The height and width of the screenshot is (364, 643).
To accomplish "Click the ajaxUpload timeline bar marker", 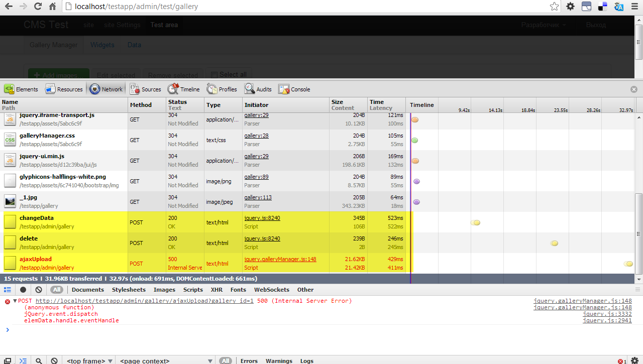I will click(x=628, y=264).
